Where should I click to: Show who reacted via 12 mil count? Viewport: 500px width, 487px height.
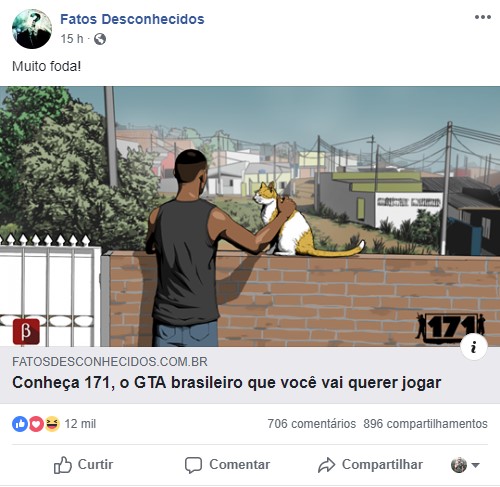click(80, 424)
